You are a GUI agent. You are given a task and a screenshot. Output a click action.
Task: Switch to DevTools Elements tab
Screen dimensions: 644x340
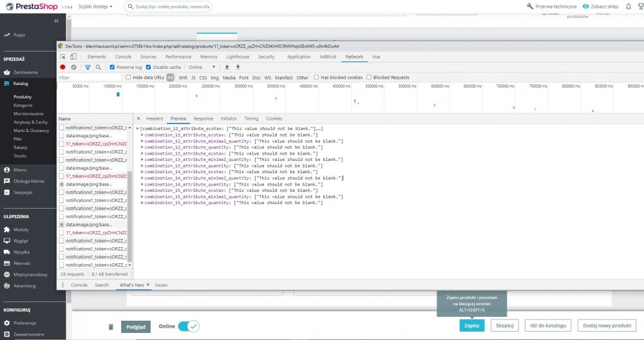point(97,57)
